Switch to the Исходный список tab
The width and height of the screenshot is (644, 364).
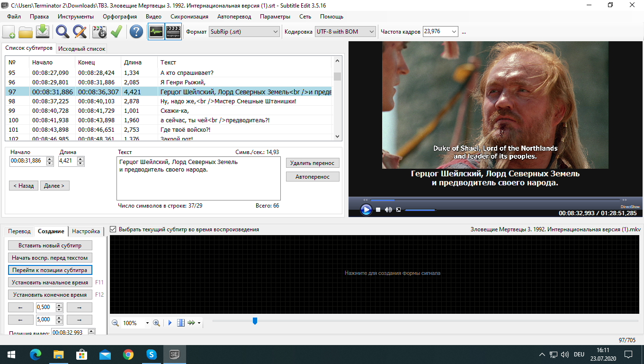[x=81, y=49]
